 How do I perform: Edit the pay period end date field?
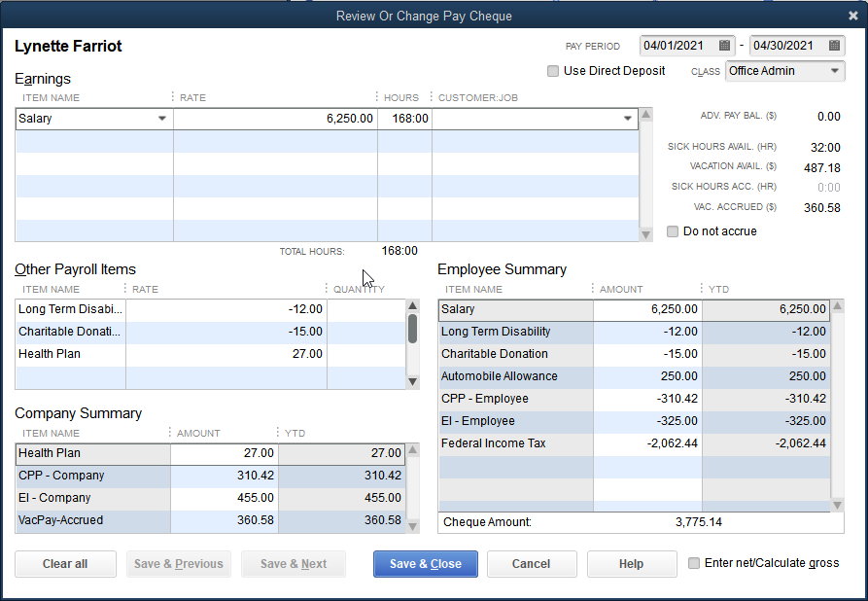pyautogui.click(x=789, y=46)
